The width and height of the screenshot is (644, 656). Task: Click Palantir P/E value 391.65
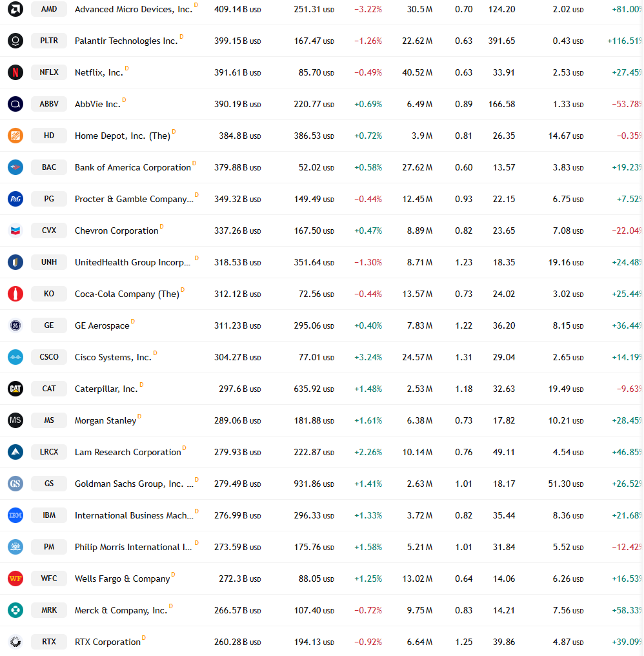tap(501, 41)
